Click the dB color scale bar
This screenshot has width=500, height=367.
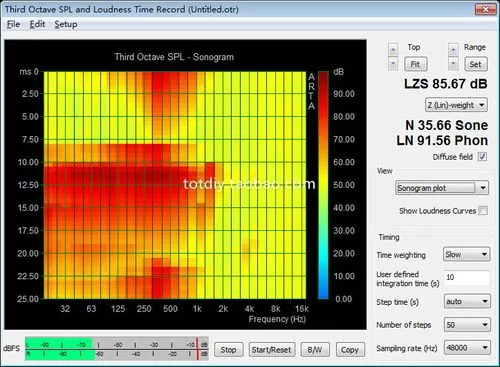pyautogui.click(x=323, y=185)
